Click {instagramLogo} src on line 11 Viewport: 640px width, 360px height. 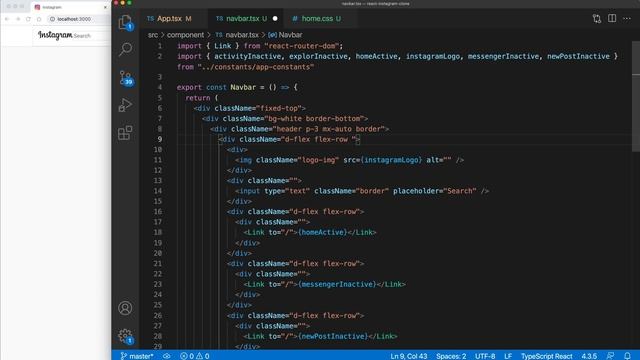[391, 160]
